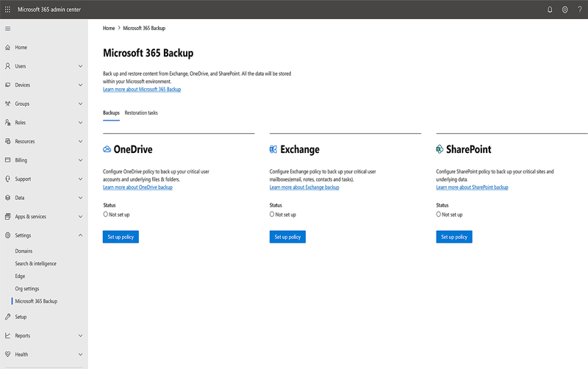The image size is (588, 369).
Task: Open Learn more about SharePoint backup
Action: 472,187
